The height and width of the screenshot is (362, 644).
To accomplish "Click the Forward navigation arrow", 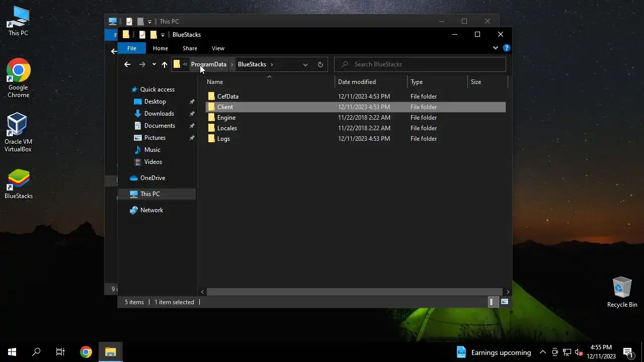I will click(x=142, y=64).
